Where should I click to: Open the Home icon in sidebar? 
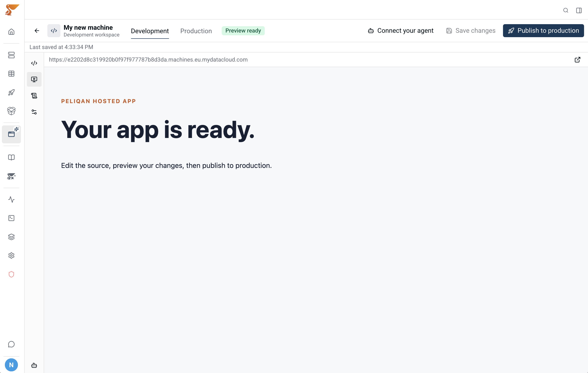[11, 32]
